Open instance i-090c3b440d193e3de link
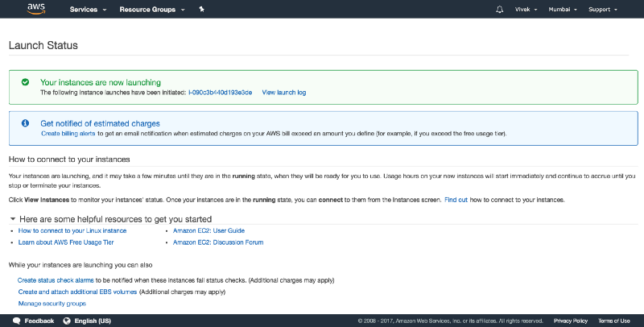 point(220,93)
